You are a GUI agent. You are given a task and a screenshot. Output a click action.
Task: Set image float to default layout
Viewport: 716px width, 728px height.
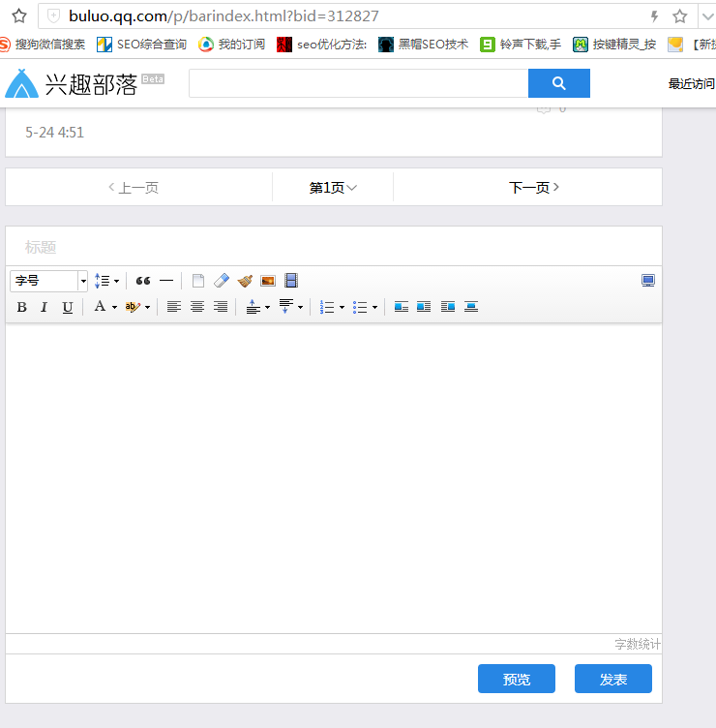(402, 307)
